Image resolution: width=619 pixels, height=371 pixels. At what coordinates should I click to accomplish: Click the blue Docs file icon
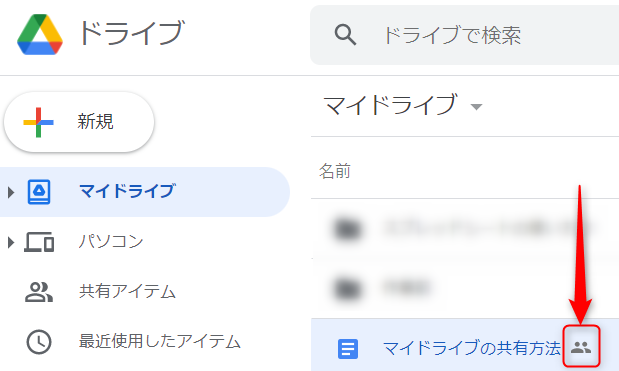pos(348,349)
